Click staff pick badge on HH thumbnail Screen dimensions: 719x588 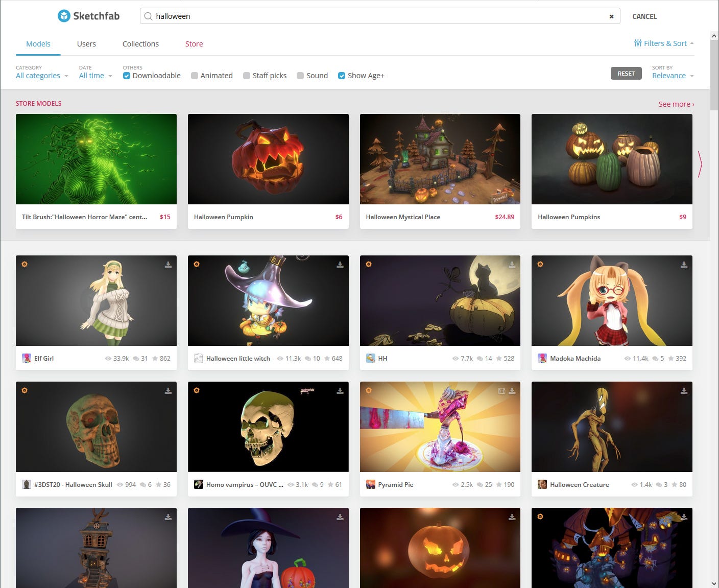coord(369,264)
